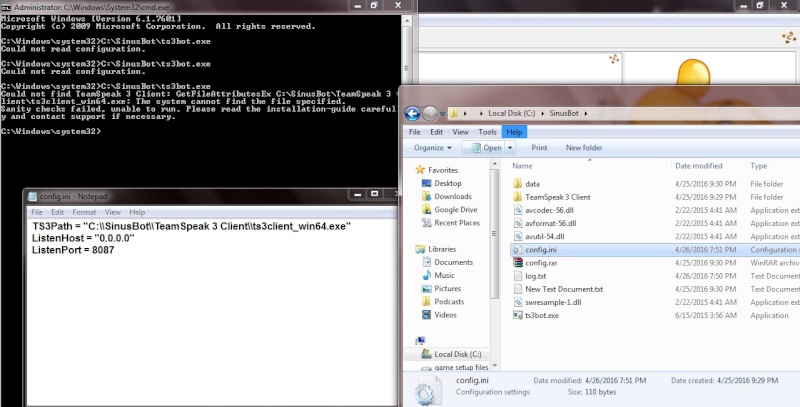
Task: Click the Open button in Explorer toolbar
Action: point(484,148)
